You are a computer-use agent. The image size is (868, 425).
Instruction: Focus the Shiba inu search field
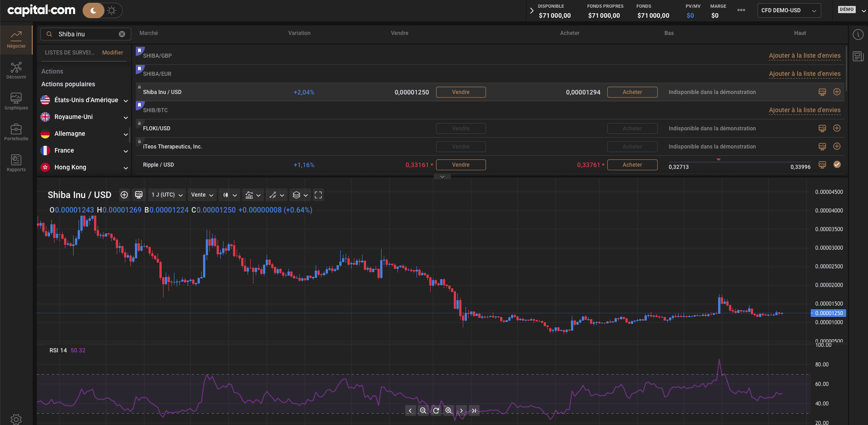86,34
